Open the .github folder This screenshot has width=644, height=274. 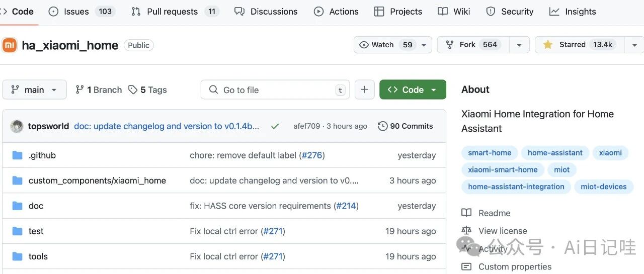tap(42, 155)
